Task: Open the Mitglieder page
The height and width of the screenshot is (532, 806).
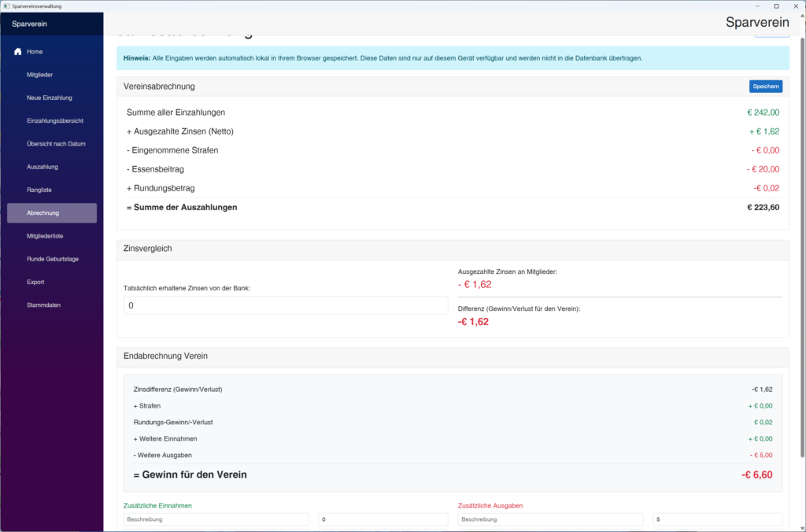Action: click(39, 75)
